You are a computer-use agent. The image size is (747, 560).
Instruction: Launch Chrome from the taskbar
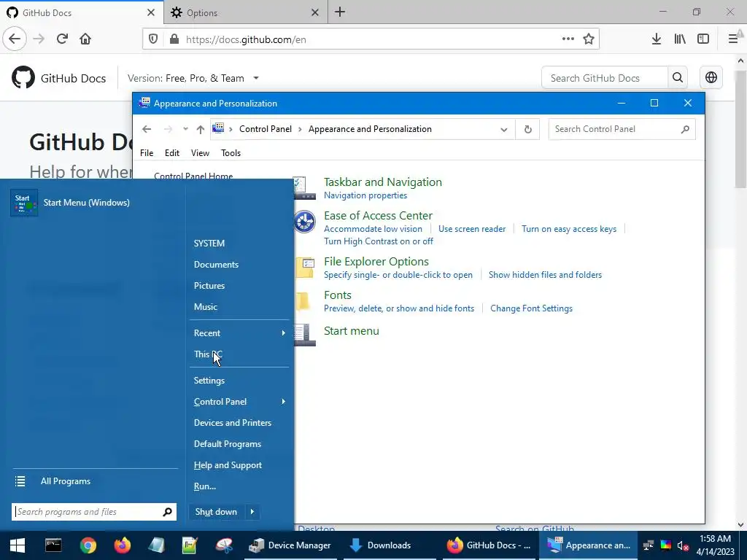click(x=88, y=545)
